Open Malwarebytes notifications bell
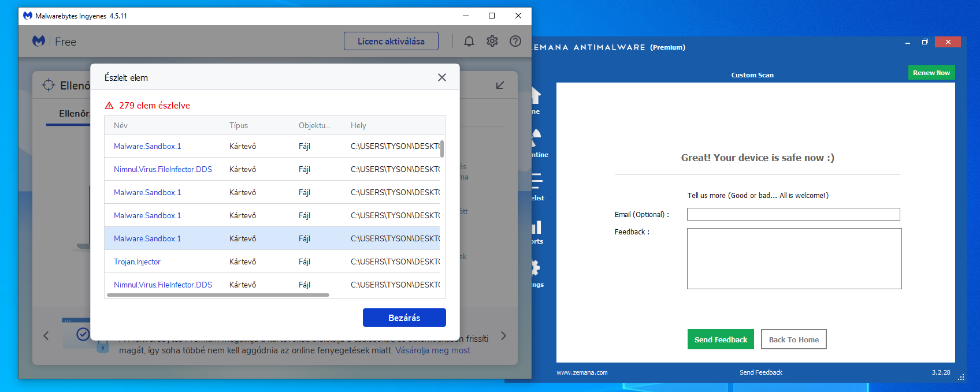Image resolution: width=980 pixels, height=392 pixels. click(469, 41)
